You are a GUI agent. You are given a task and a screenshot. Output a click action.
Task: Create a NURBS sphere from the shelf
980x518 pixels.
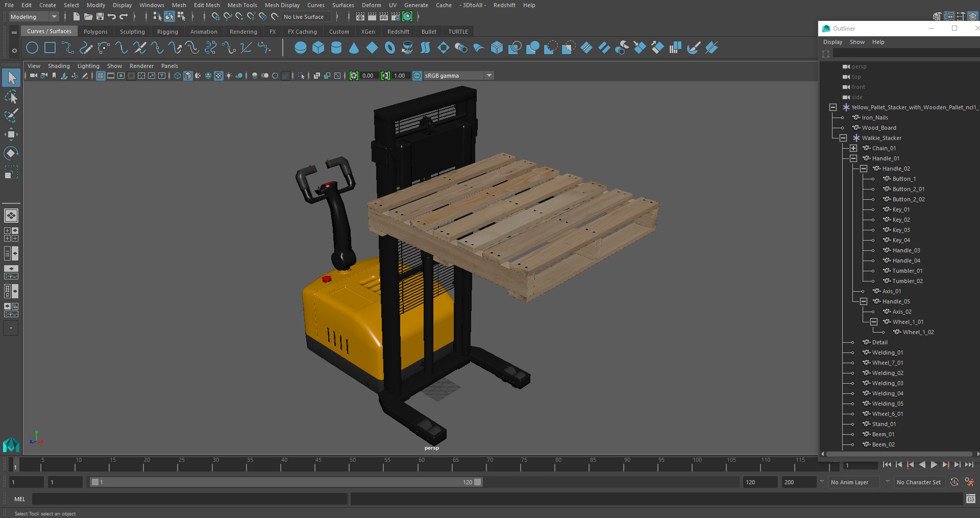[301, 48]
